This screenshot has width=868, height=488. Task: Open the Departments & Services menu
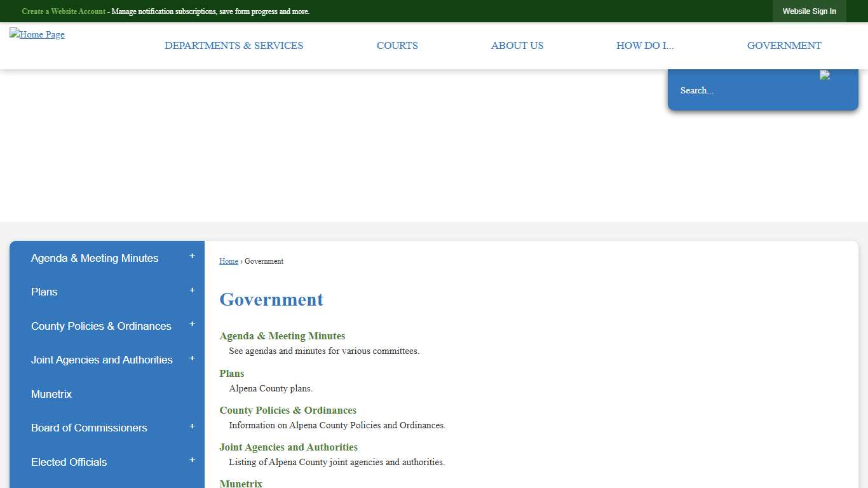[x=234, y=45]
